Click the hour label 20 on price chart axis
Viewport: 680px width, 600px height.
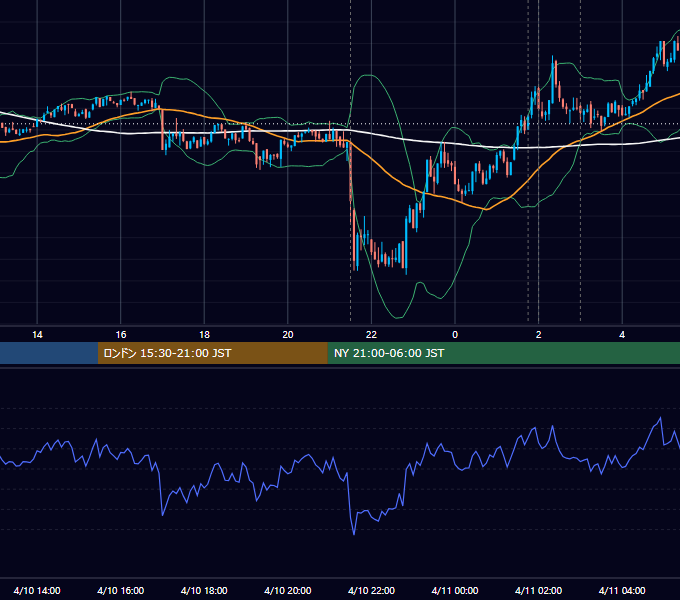[x=288, y=335]
